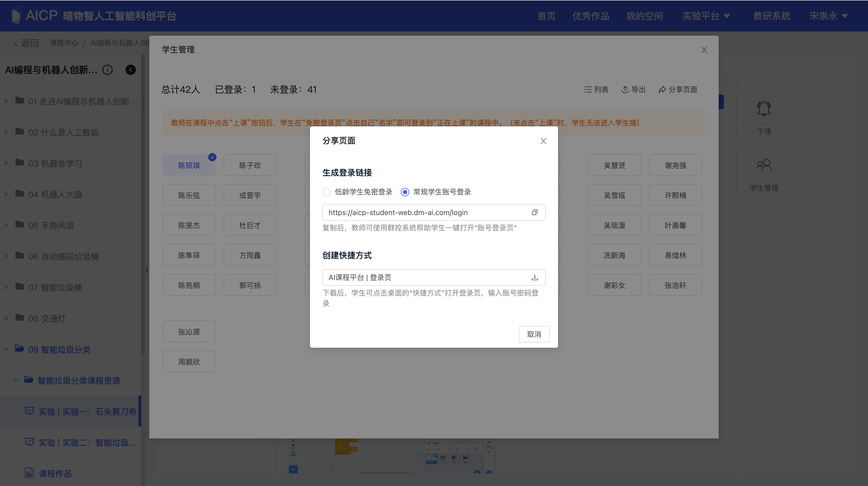Switch to 列表 list view
The height and width of the screenshot is (486, 868).
pyautogui.click(x=596, y=90)
